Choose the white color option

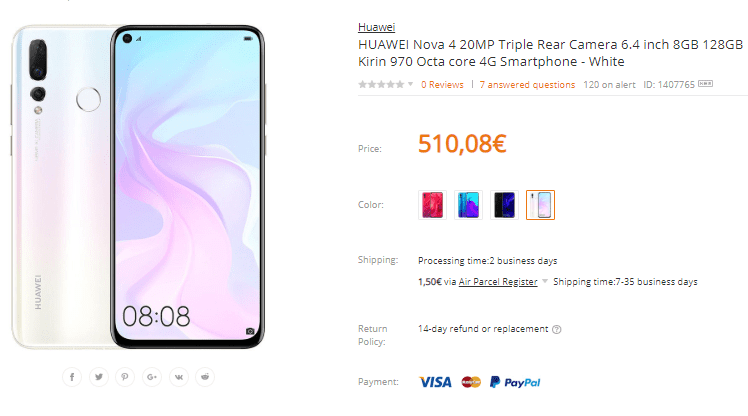(540, 205)
